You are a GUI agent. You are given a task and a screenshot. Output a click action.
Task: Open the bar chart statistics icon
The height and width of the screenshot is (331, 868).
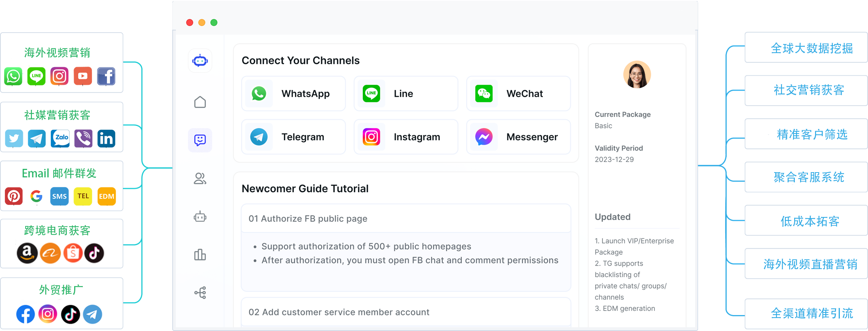click(x=200, y=255)
